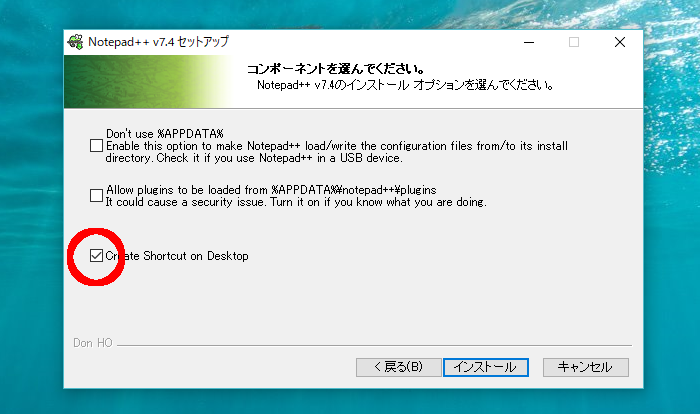Click the Notepad++ installer icon in title bar
This screenshot has width=700, height=414.
click(x=75, y=42)
